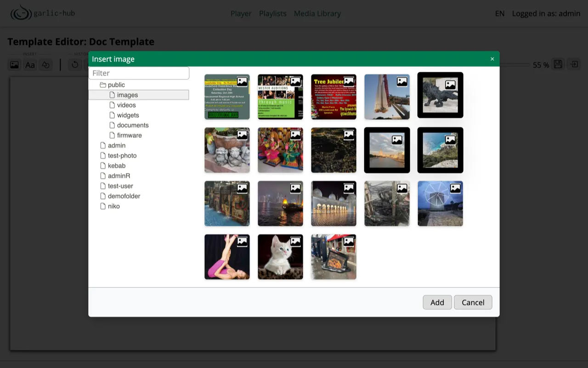This screenshot has width=588, height=368.
Task: Select the dragon statue thumbnail
Action: coord(440,95)
